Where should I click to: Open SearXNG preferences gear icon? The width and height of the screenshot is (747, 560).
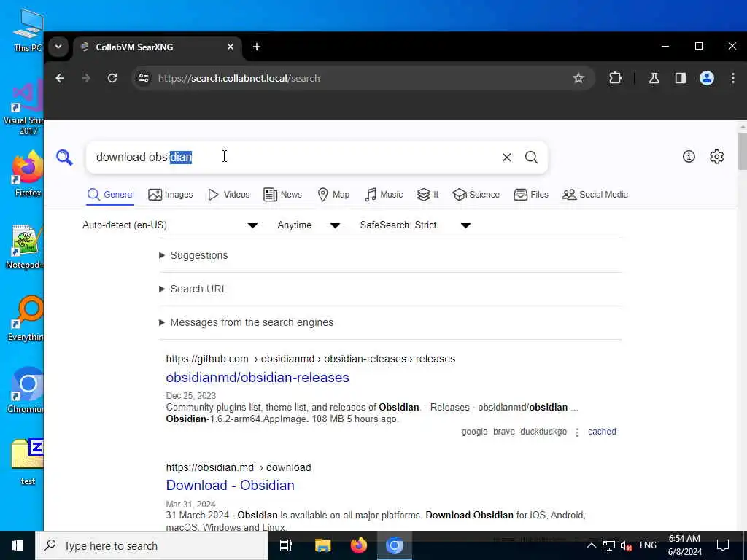coord(716,156)
